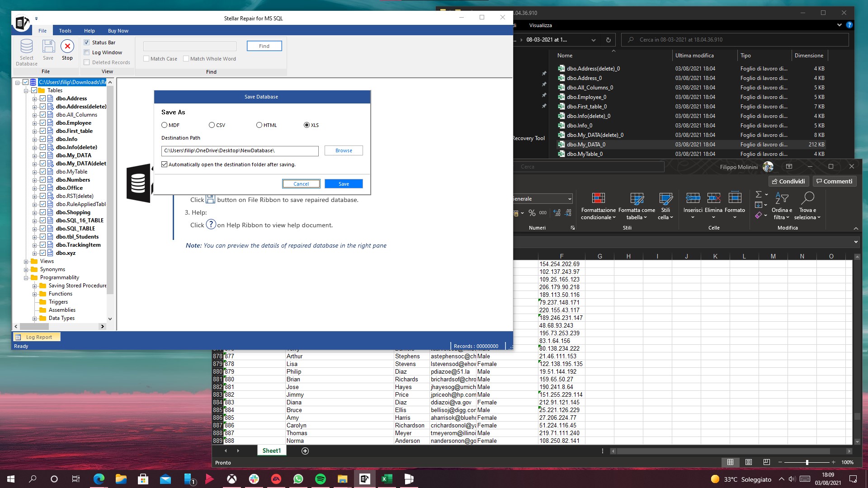Click Cancel in Save Database dialog
The height and width of the screenshot is (488, 868).
click(301, 184)
